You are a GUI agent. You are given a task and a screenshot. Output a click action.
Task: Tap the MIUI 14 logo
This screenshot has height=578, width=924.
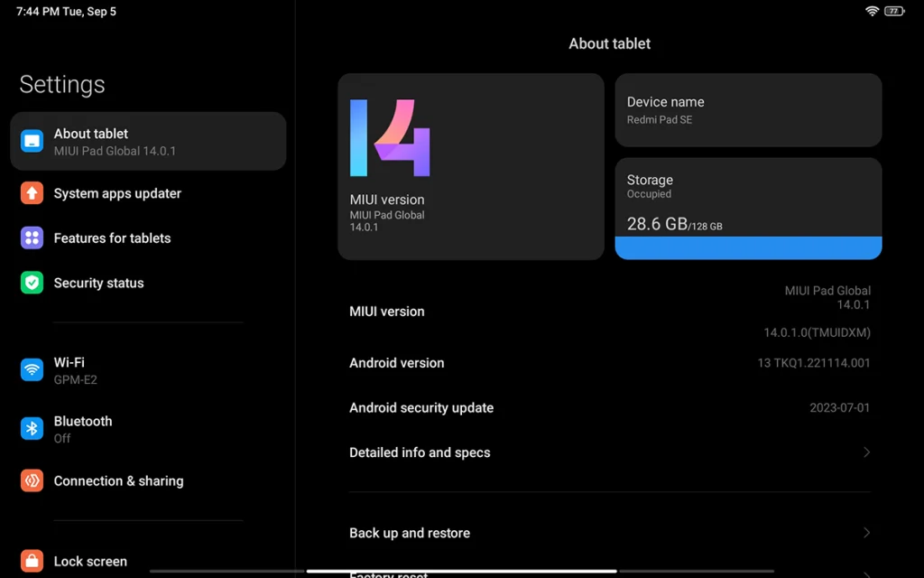[390, 138]
